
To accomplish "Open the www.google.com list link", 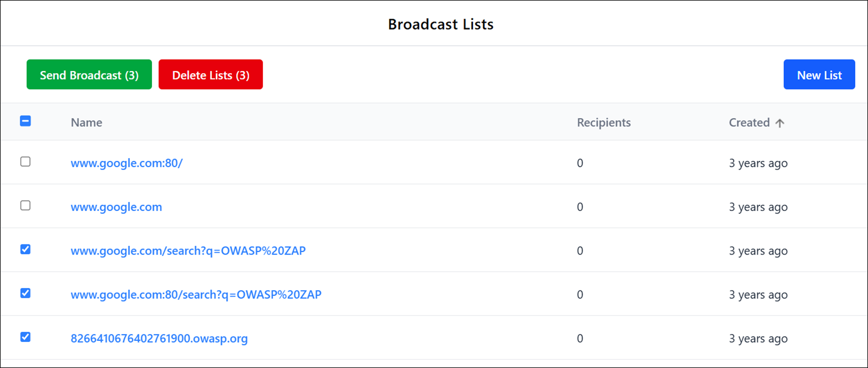I will 116,207.
